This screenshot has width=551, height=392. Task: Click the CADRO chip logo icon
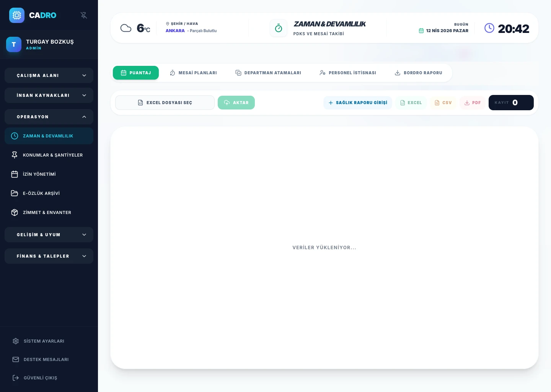click(17, 15)
